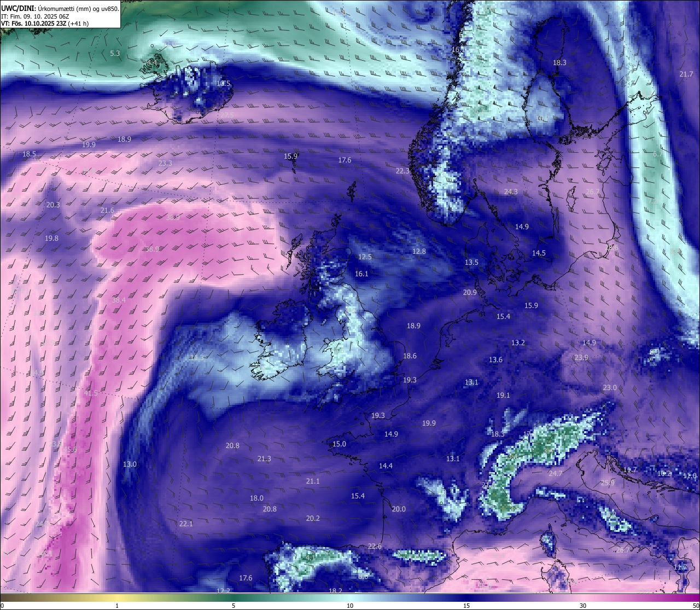Select the 23.9 value
This screenshot has width=700, height=610.
click(x=581, y=357)
